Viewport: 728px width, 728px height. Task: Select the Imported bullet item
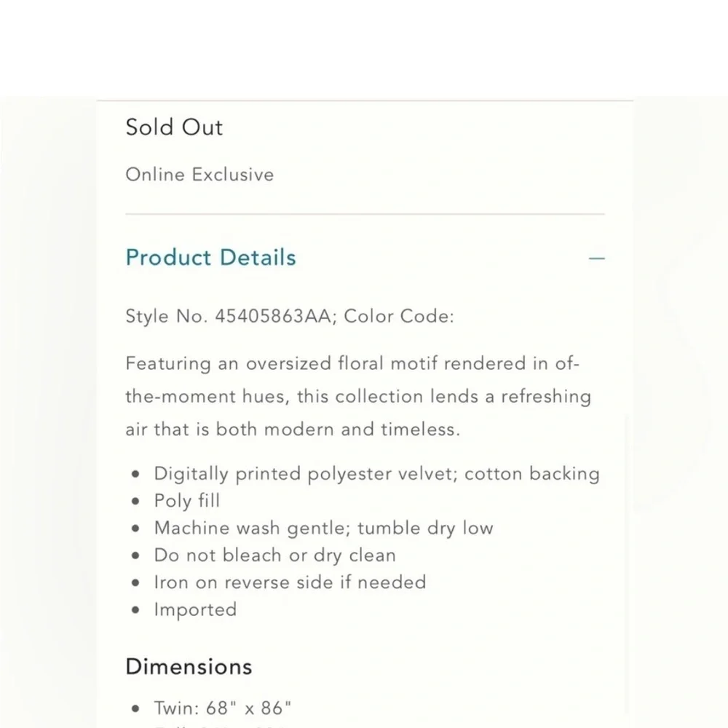tap(195, 609)
